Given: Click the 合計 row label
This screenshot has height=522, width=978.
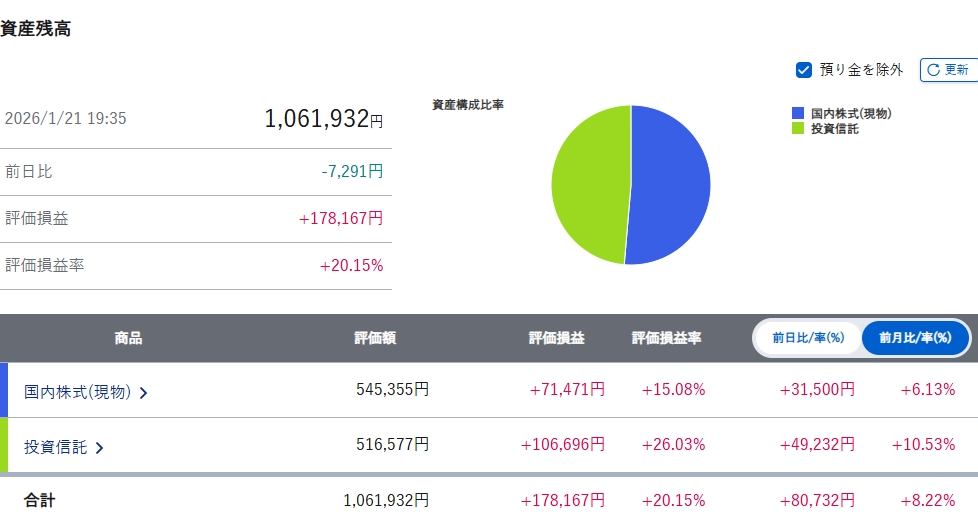Looking at the screenshot, I should coord(40,500).
